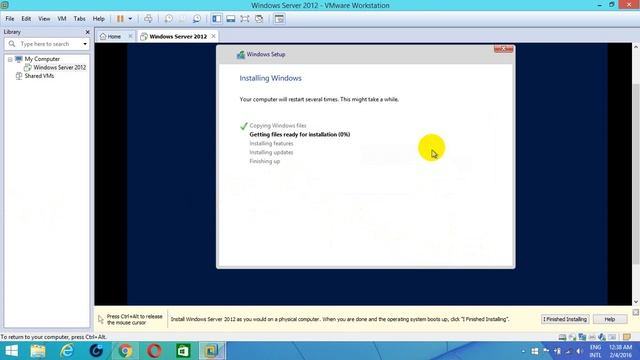Image resolution: width=640 pixels, height=360 pixels.
Task: Close the Windows Setup dialog
Action: 503,49
